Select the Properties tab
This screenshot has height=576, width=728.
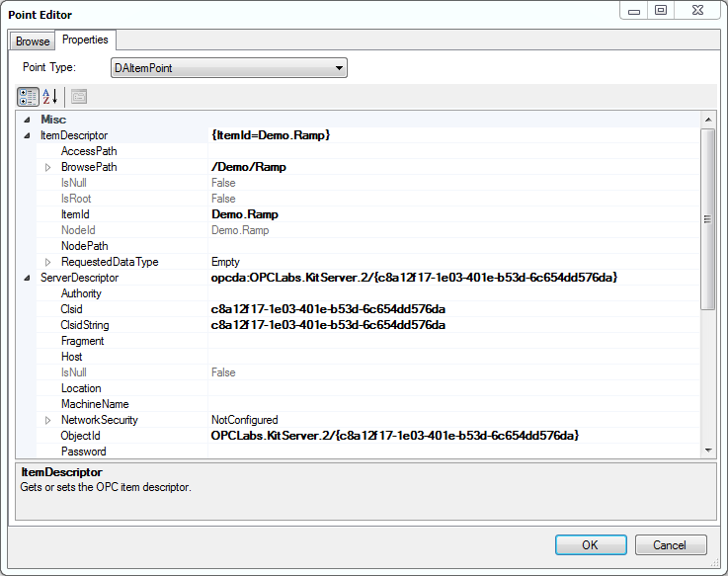click(x=85, y=41)
